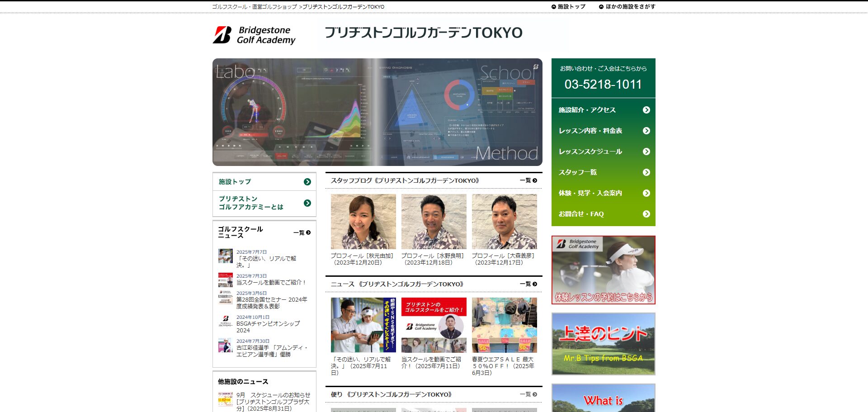Open 水野良明 profile photo

tap(434, 222)
